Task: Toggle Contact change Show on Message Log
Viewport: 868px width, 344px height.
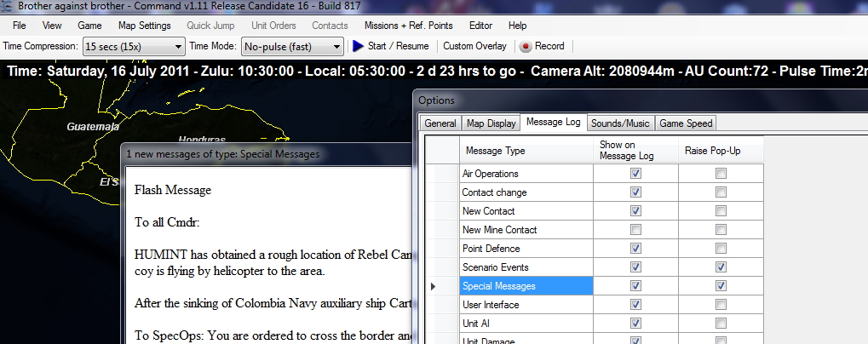Action: tap(635, 192)
